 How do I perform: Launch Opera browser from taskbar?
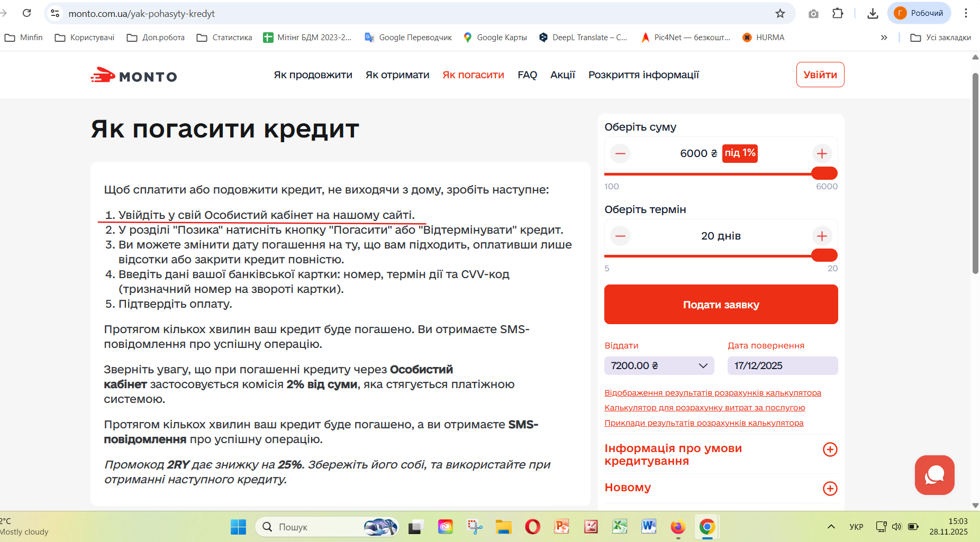click(532, 527)
